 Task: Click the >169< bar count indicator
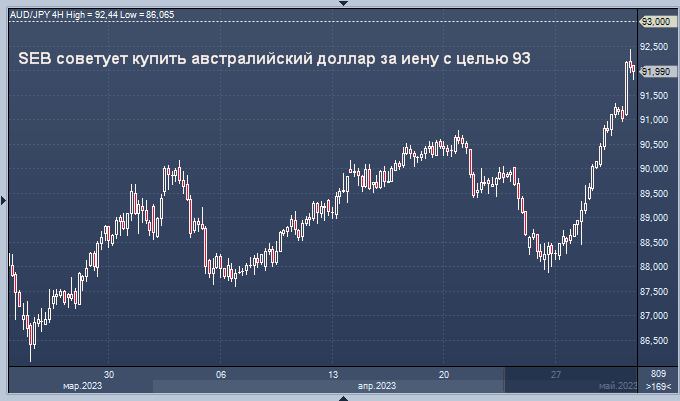pos(656,386)
